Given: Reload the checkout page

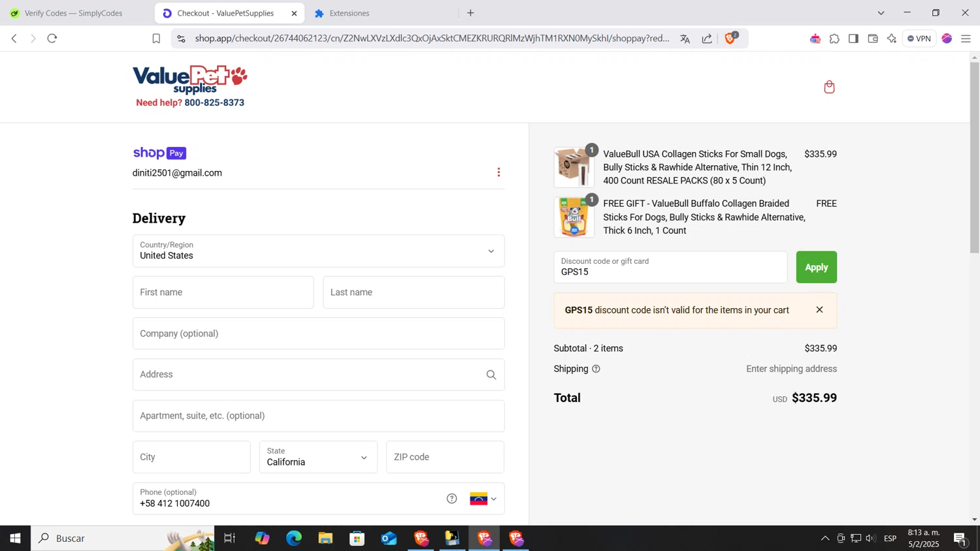Looking at the screenshot, I should coord(52,39).
